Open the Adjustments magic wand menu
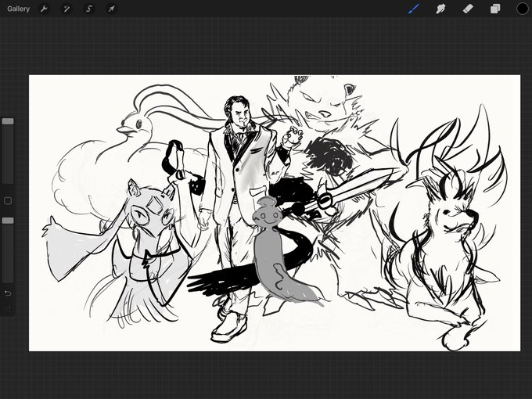Image resolution: width=532 pixels, height=399 pixels. tap(66, 9)
